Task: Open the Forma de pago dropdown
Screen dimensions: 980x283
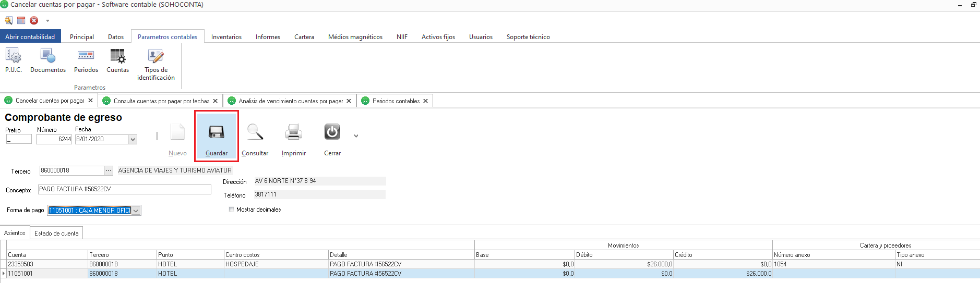Action: coord(136,211)
